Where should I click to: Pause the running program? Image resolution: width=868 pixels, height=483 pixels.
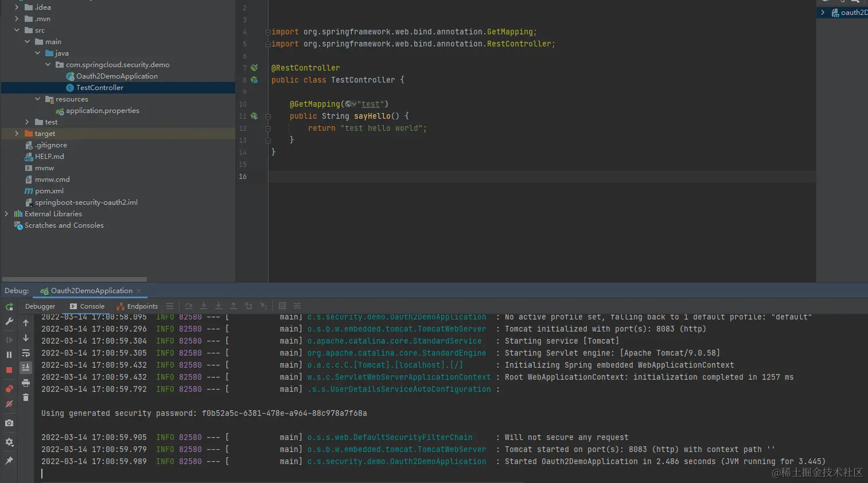coord(9,355)
